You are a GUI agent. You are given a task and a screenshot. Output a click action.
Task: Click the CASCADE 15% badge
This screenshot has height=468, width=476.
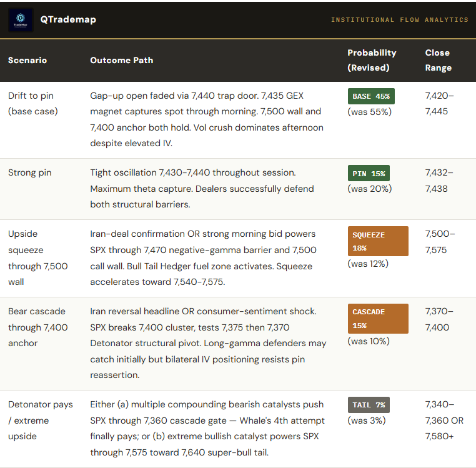coord(378,319)
